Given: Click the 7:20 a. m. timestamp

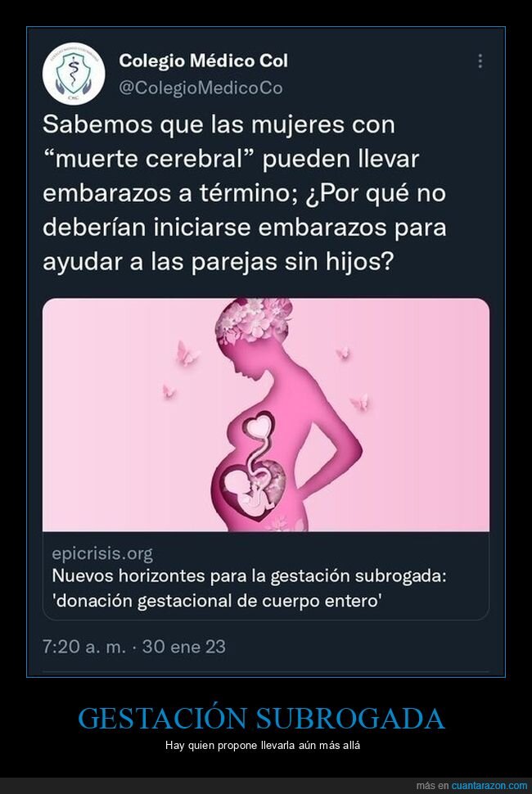Looking at the screenshot, I should pyautogui.click(x=84, y=647).
